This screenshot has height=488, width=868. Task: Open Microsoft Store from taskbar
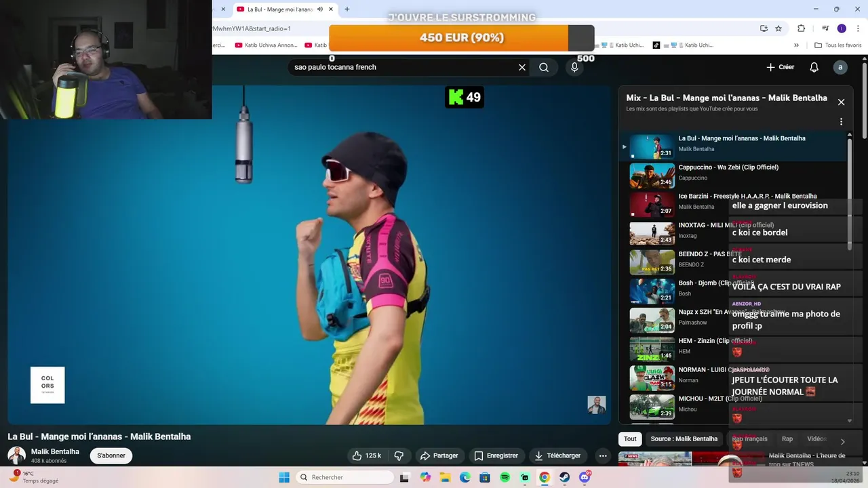pos(485,477)
